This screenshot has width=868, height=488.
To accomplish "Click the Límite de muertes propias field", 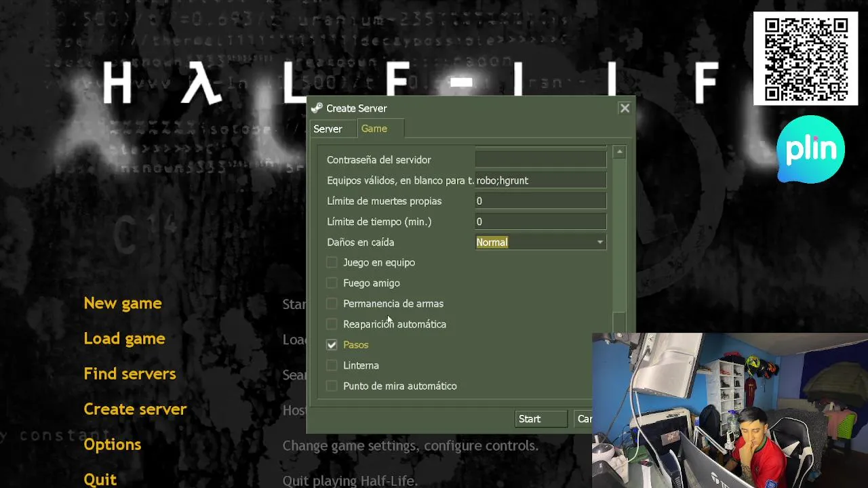I will [540, 201].
